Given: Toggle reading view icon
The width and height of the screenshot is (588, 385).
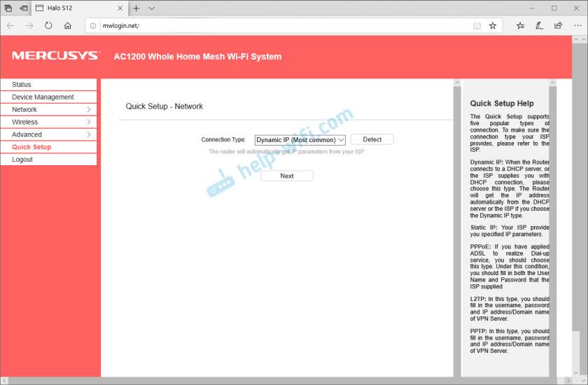Looking at the screenshot, I should 477,26.
